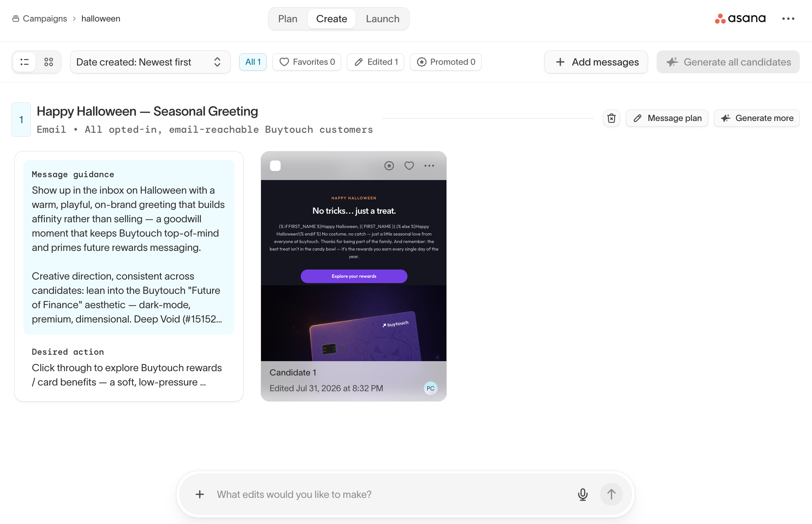Favorite Candidate 1 with the heart icon
This screenshot has height=524, width=812.
pyautogui.click(x=409, y=166)
